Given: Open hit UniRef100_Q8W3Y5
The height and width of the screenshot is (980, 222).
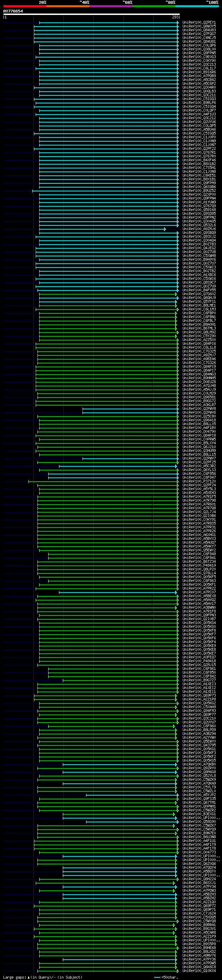Looking at the screenshot, I should [x=199, y=27].
